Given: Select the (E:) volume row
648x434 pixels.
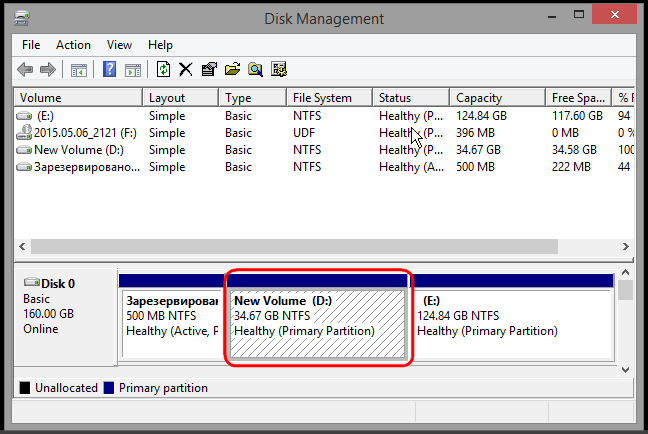Looking at the screenshot, I should 324,116.
